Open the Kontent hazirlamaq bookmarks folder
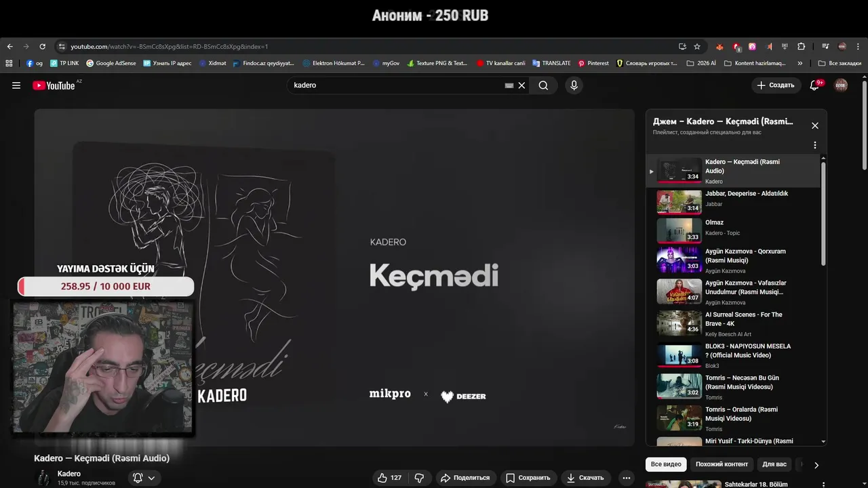This screenshot has width=868, height=488. pyautogui.click(x=755, y=63)
